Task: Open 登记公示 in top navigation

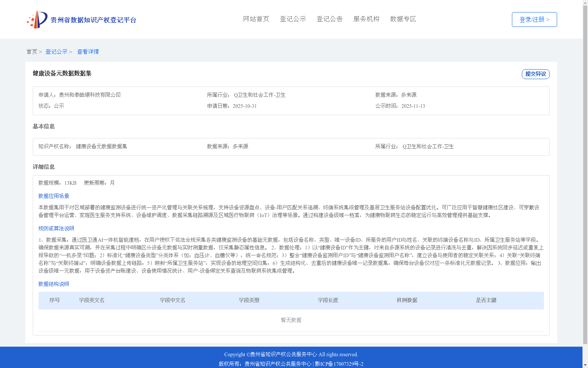Action: (293, 19)
